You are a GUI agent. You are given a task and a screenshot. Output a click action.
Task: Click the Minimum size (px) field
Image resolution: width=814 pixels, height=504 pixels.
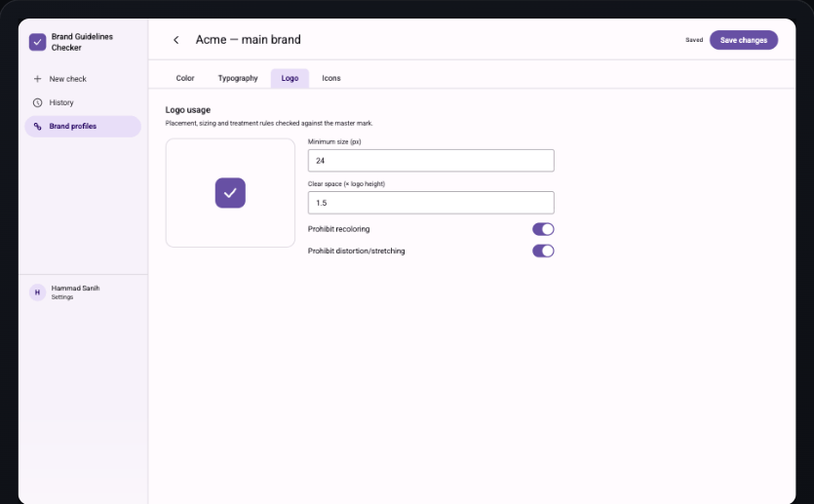(431, 161)
